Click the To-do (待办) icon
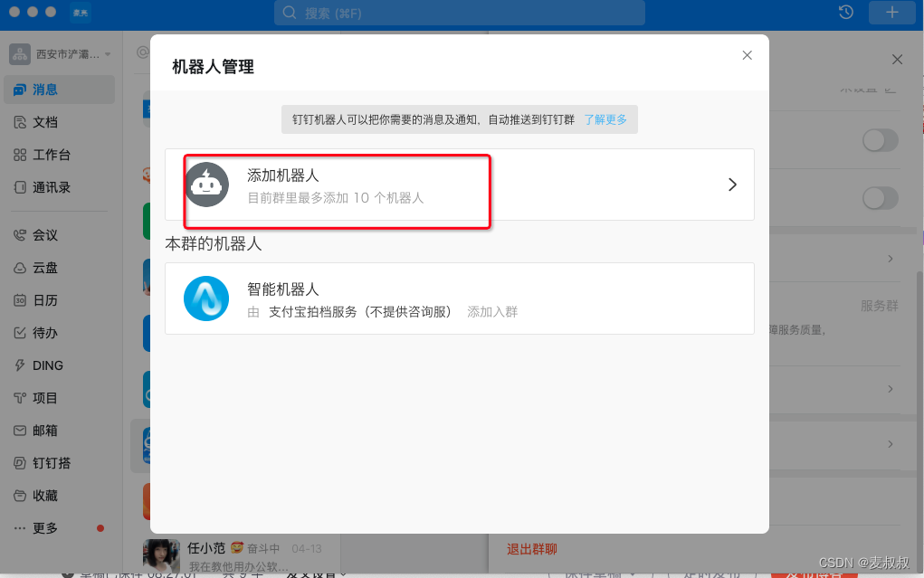This screenshot has height=578, width=924. [x=19, y=333]
